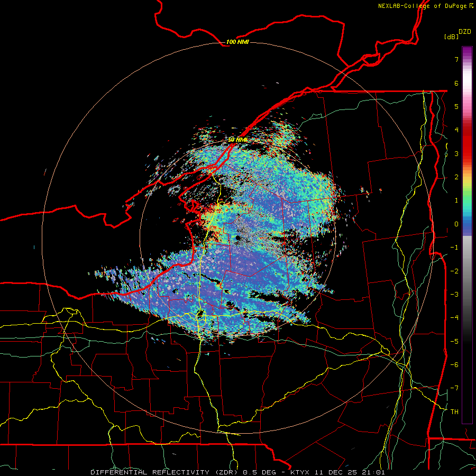Click the 5 value on color scale
The image size is (476, 476).
[456, 106]
